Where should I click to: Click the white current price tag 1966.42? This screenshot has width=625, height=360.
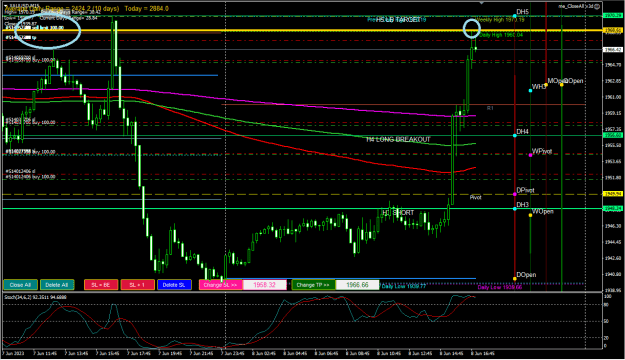point(613,50)
